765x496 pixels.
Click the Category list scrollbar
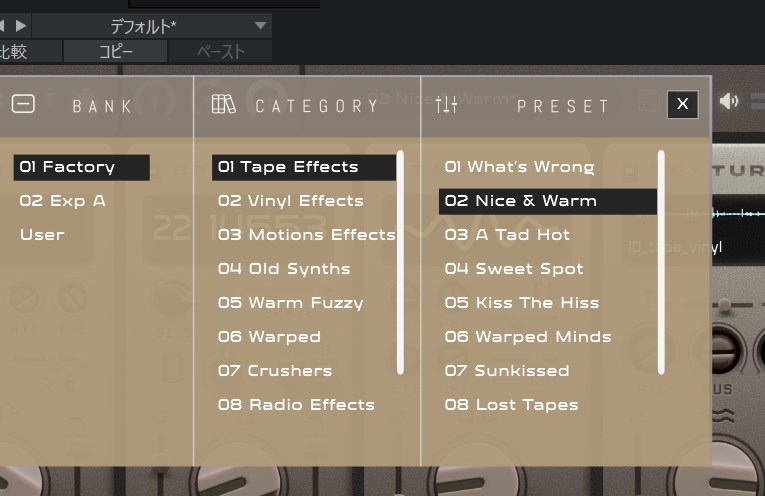401,262
